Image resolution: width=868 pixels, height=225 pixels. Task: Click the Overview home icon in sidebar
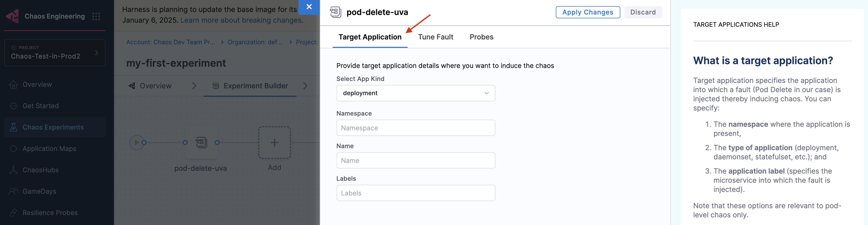(13, 85)
